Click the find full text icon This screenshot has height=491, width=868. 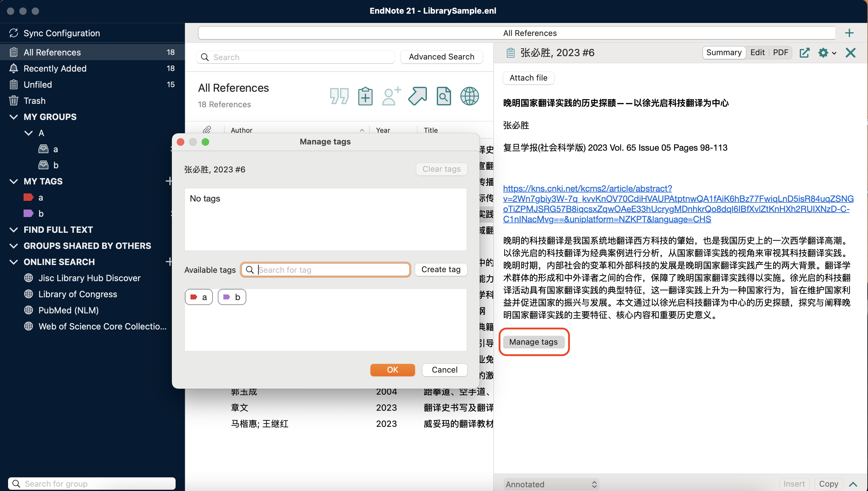[x=443, y=96]
